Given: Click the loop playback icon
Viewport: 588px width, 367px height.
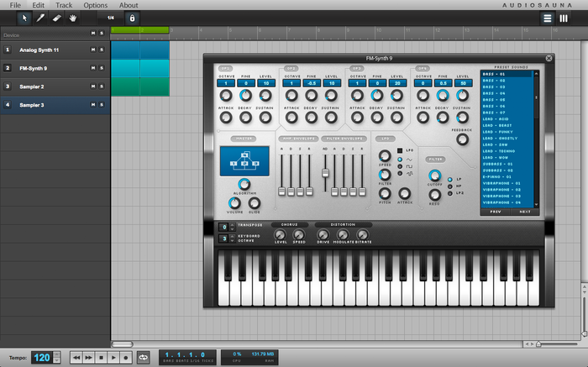Looking at the screenshot, I should click(143, 357).
